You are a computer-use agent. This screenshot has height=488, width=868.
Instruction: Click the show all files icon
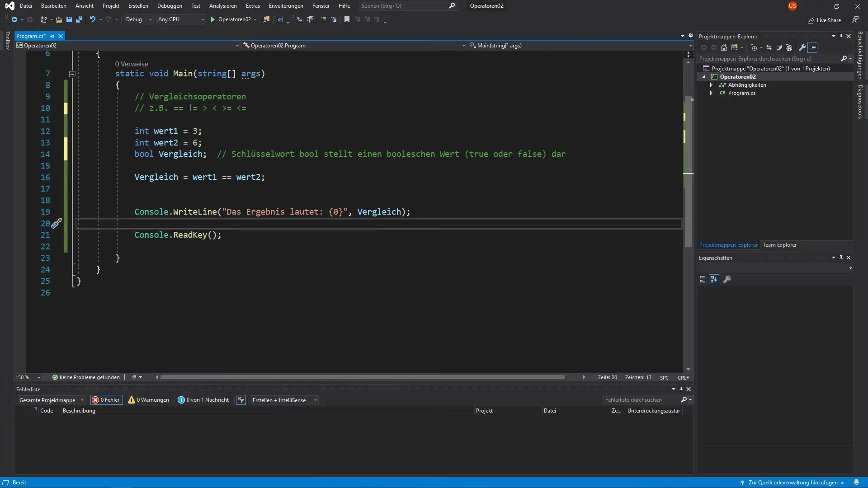(x=789, y=47)
